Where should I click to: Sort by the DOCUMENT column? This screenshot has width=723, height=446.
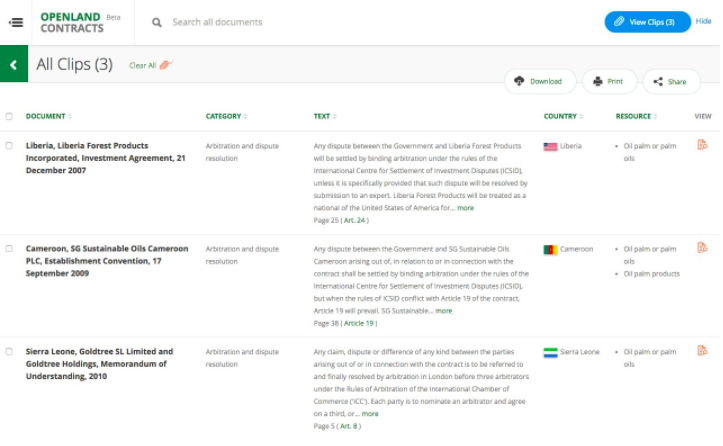48,116
